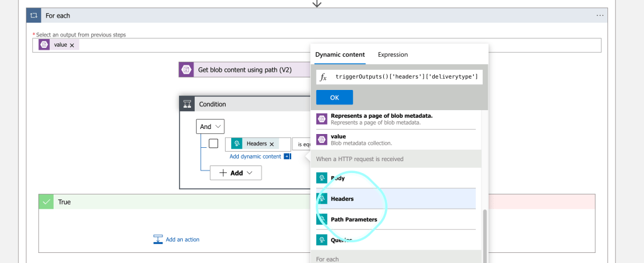Click the HTTP icon beside Queries
Image resolution: width=644 pixels, height=263 pixels.
click(321, 240)
